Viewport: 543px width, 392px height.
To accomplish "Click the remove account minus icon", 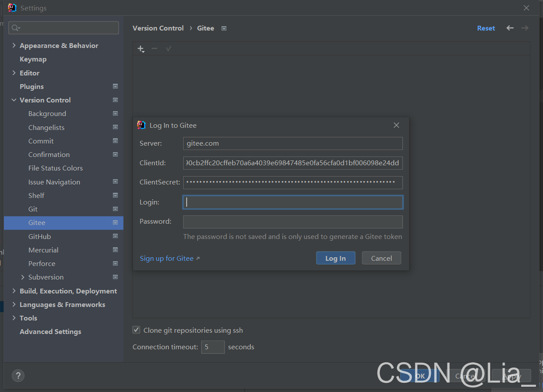I will click(154, 48).
